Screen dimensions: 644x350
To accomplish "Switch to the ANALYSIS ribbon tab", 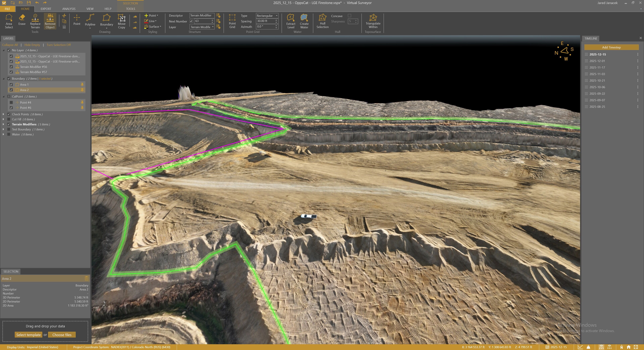I will coord(69,9).
